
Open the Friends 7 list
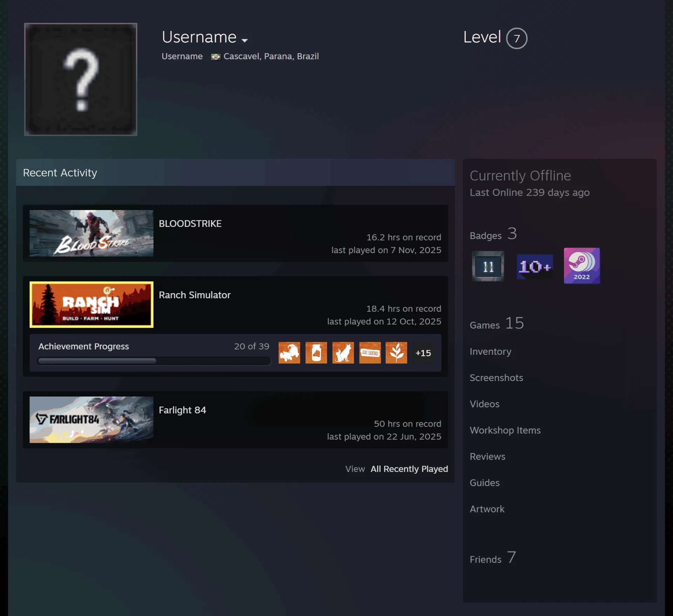point(493,557)
